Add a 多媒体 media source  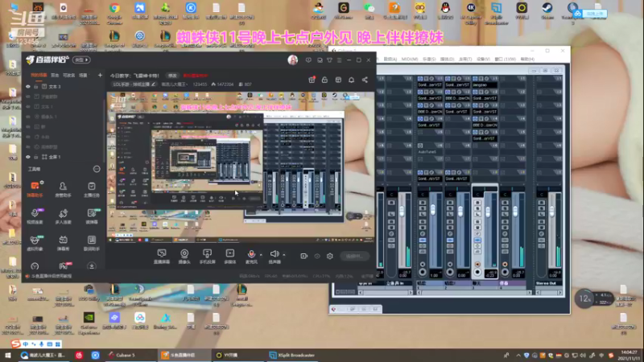click(230, 257)
